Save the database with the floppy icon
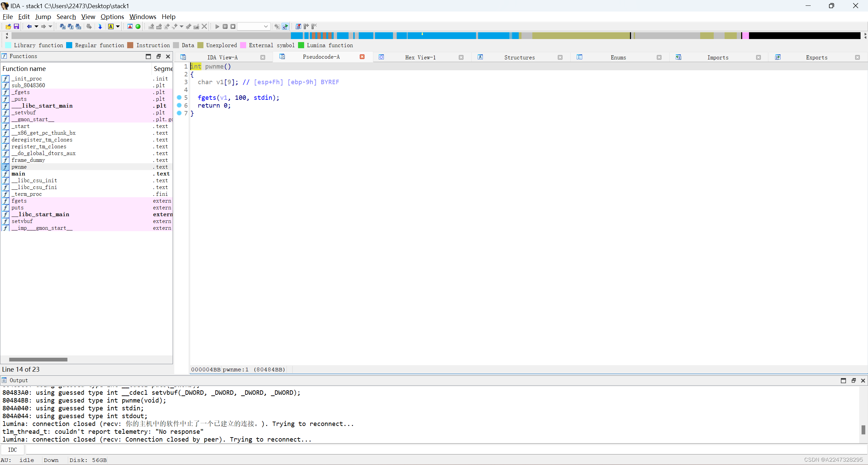Viewport: 868px width, 465px height. tap(16, 26)
